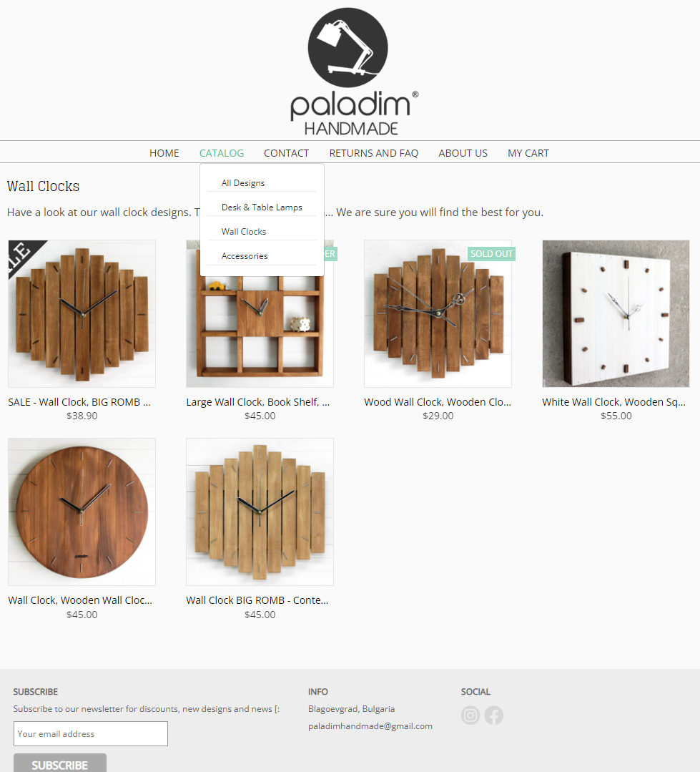Open Large Wall Clock, Book Shelf title link
700x772 pixels.
tap(258, 402)
